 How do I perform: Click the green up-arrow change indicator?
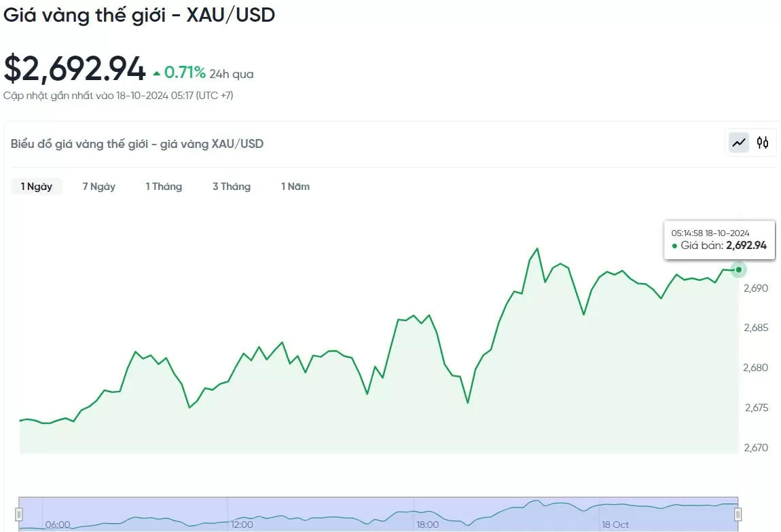pyautogui.click(x=157, y=73)
